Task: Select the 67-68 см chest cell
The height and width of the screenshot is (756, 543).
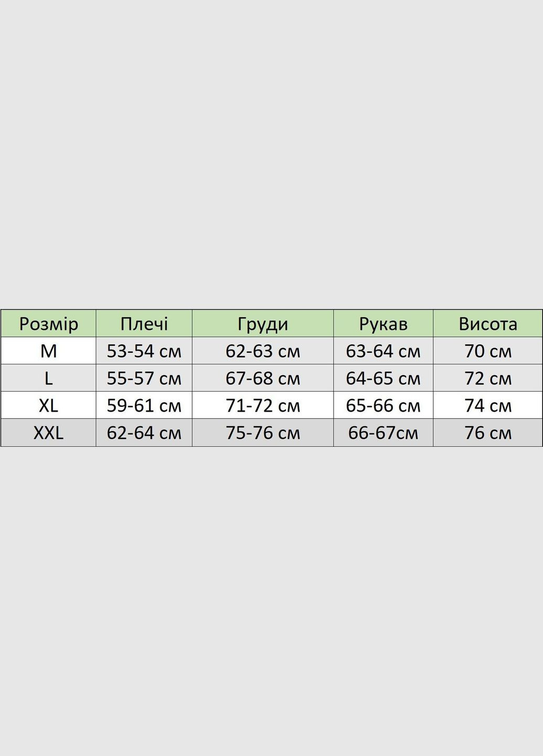Action: click(263, 378)
